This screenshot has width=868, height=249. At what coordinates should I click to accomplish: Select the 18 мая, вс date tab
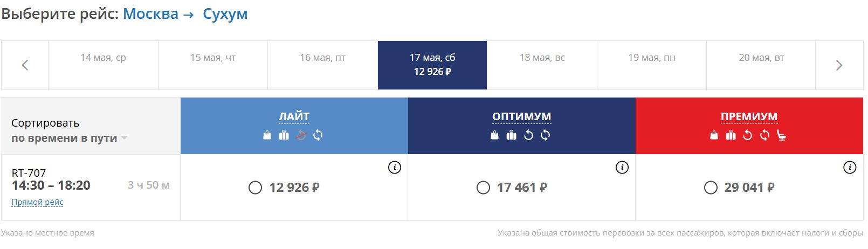pyautogui.click(x=542, y=58)
